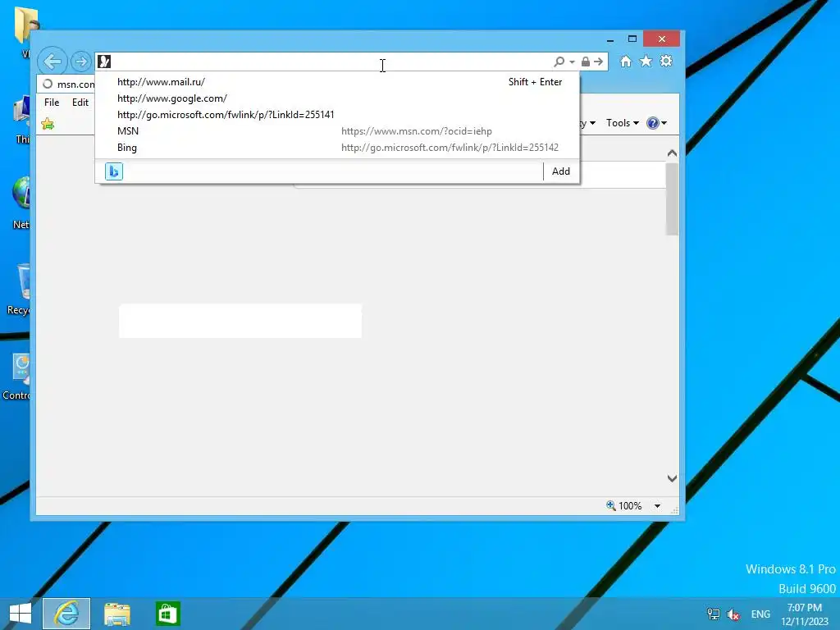Choose the MSN history suggestion
840x630 pixels.
(x=337, y=131)
